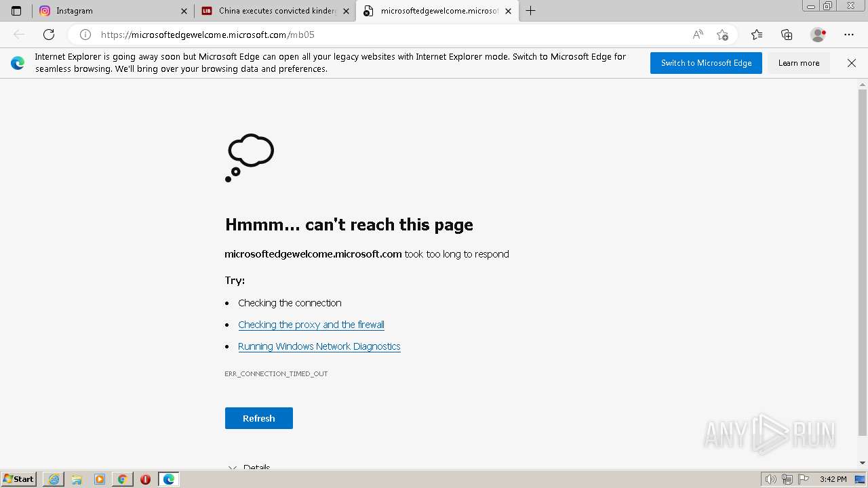Image resolution: width=868 pixels, height=488 pixels.
Task: Open Read aloud icon in address bar
Action: 698,35
